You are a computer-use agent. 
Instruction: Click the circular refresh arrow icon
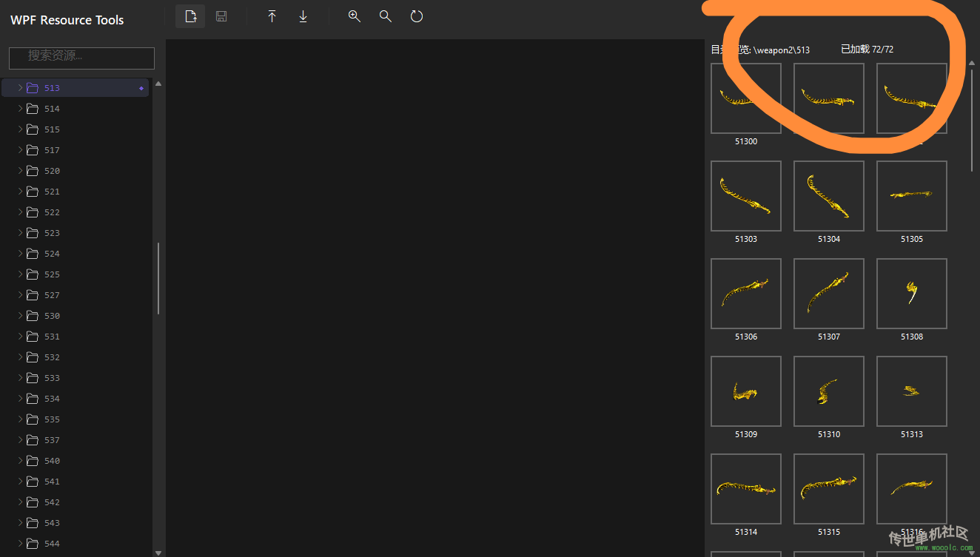[x=417, y=16]
